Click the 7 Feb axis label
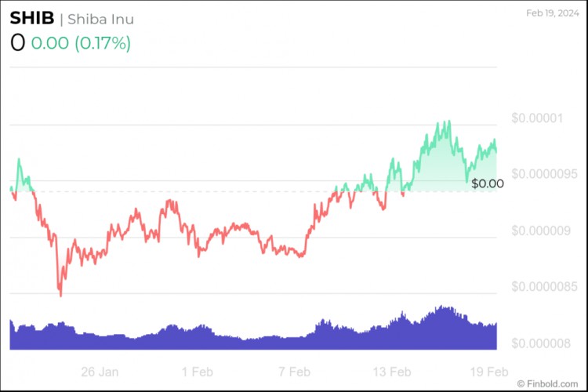588x392 pixels. (294, 372)
